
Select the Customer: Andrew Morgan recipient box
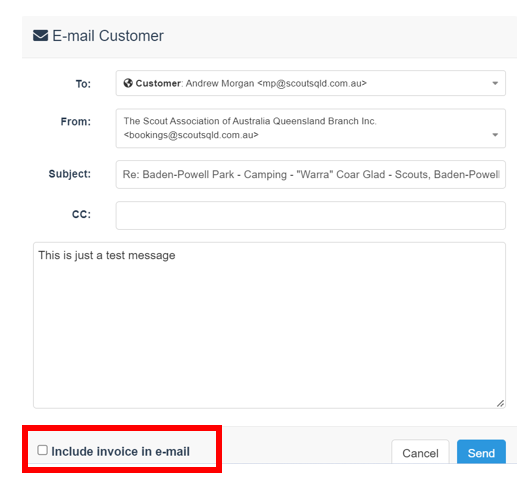pos(310,83)
